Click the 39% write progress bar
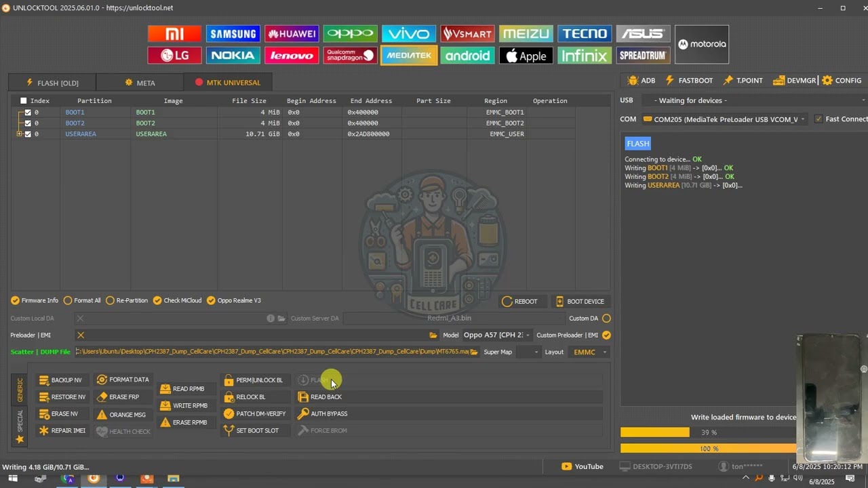The image size is (868, 488). coord(709,432)
